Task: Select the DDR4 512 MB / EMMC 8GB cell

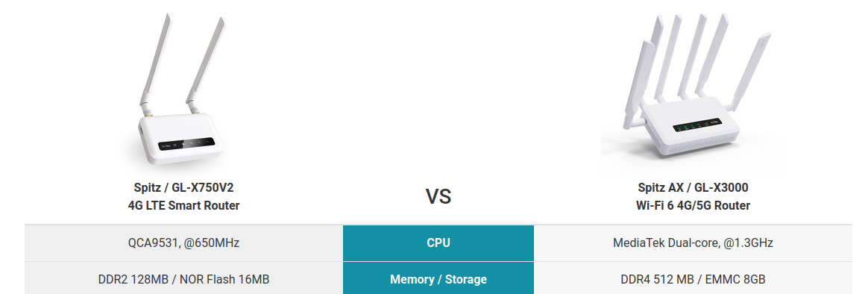Action: [x=693, y=280]
